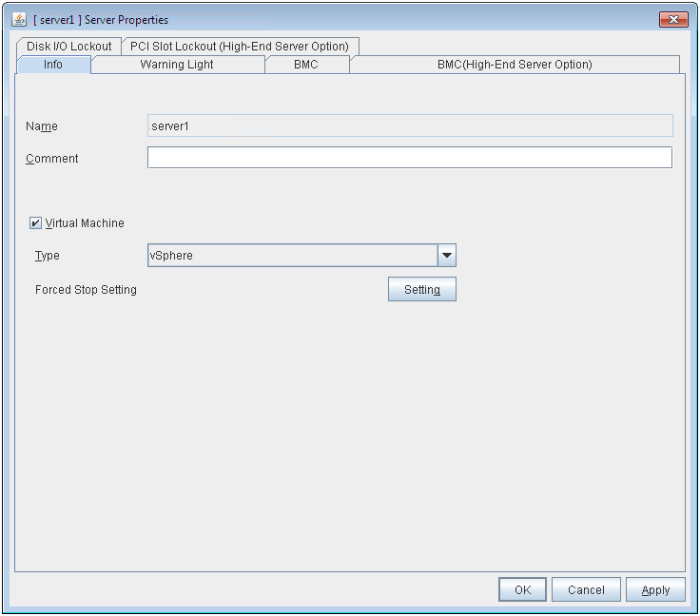Confirm changes with the OK button

tap(522, 589)
